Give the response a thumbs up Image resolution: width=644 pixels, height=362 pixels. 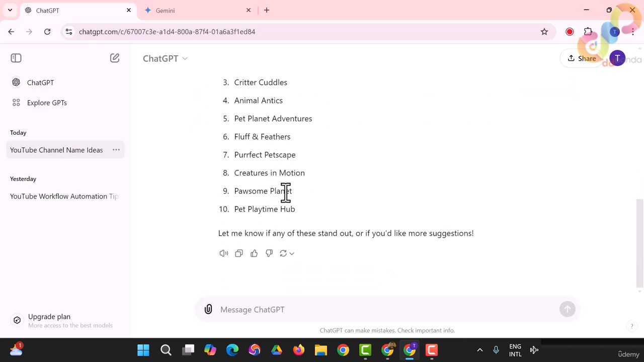tap(254, 253)
